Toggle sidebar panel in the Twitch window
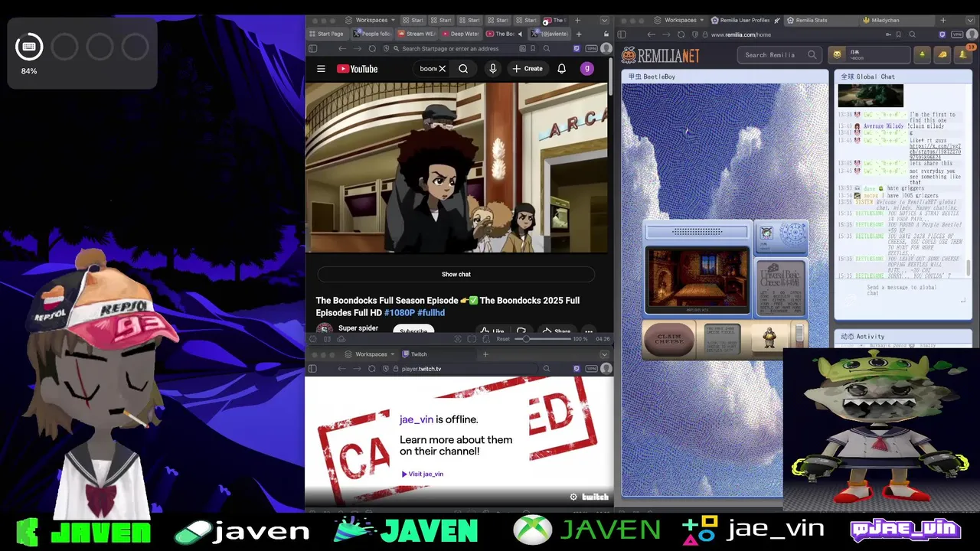This screenshot has height=551, width=980. [312, 369]
